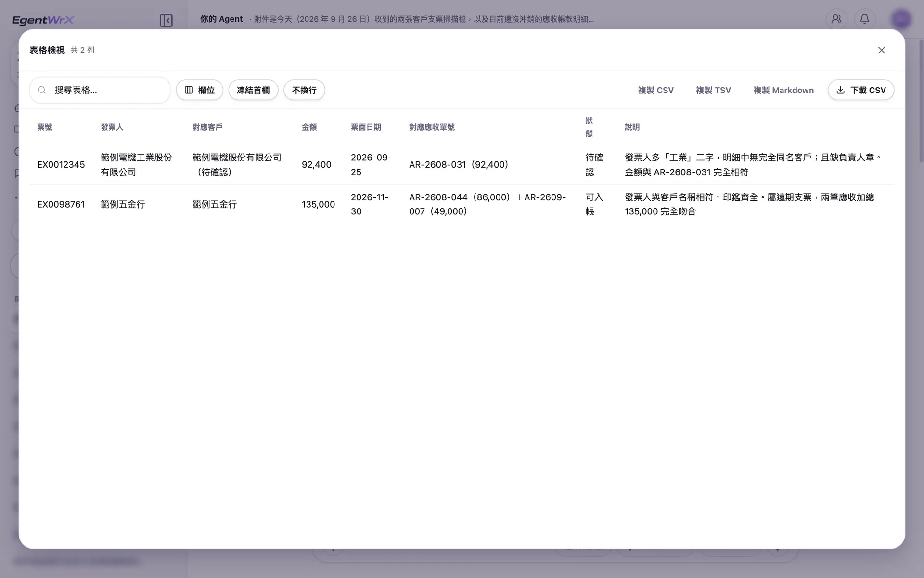The height and width of the screenshot is (578, 924).
Task: Select cheque number EX0012345
Action: [x=61, y=165]
